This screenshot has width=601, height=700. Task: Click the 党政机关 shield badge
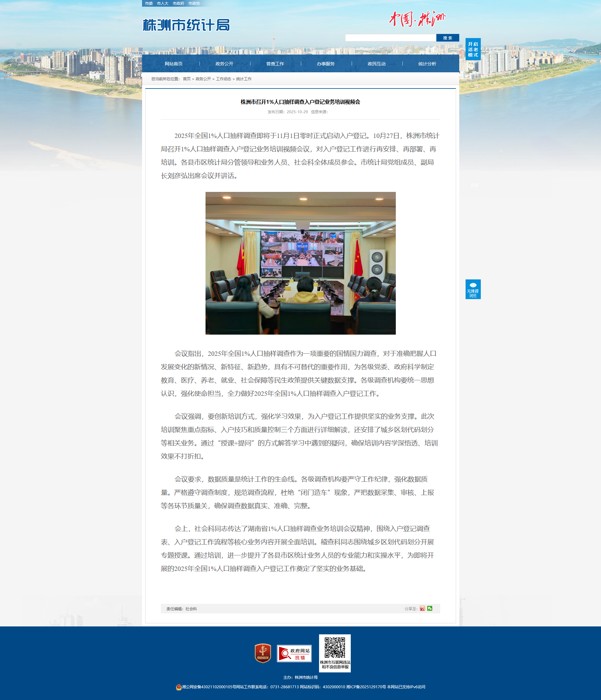(x=263, y=653)
